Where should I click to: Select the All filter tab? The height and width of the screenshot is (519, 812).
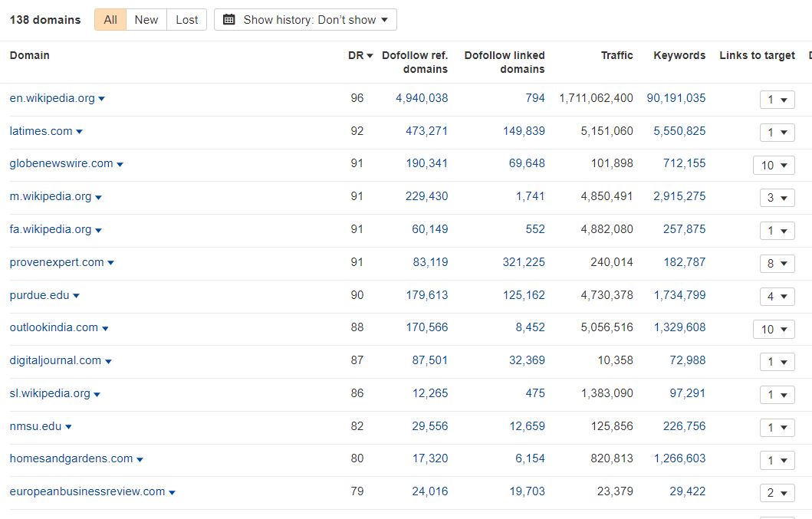pyautogui.click(x=110, y=20)
